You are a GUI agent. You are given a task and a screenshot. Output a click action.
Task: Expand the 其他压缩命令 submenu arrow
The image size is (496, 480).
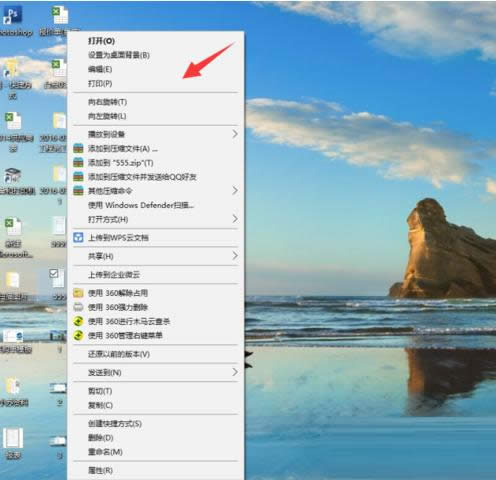(x=235, y=191)
